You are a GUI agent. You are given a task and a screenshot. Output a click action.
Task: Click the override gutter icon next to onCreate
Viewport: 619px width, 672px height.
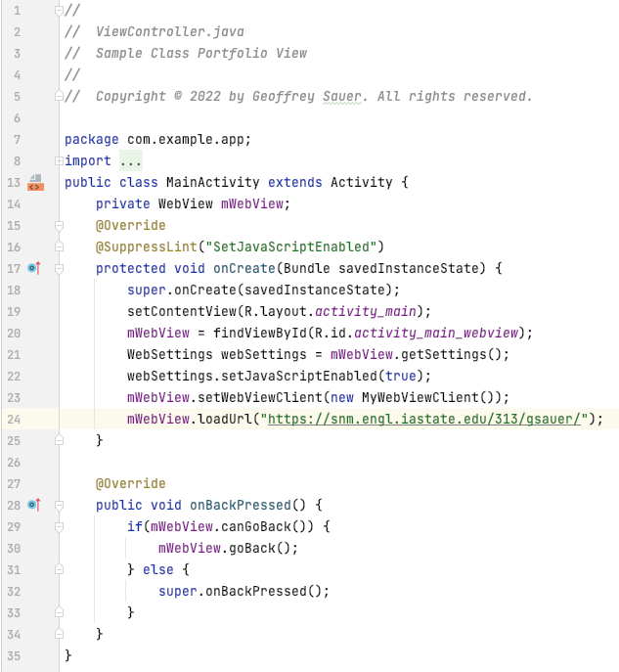click(x=34, y=268)
